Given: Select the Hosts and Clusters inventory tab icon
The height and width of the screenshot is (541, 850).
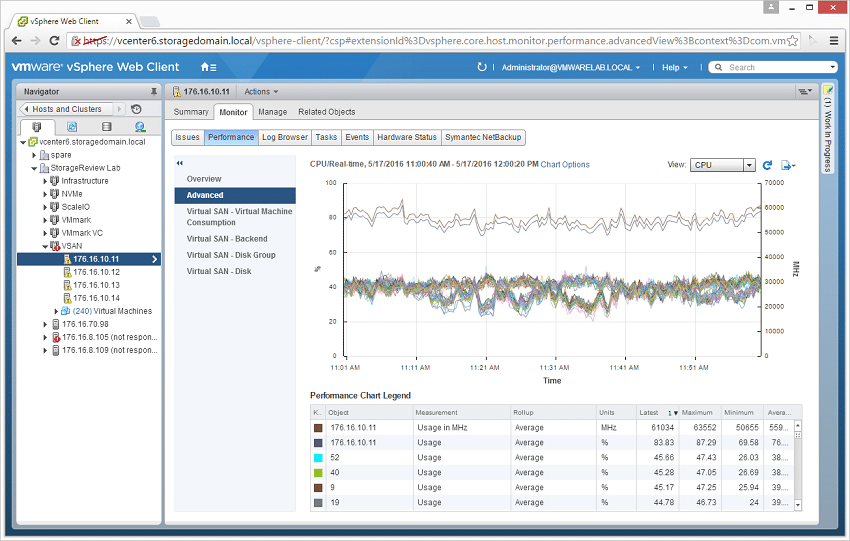Looking at the screenshot, I should [x=36, y=127].
